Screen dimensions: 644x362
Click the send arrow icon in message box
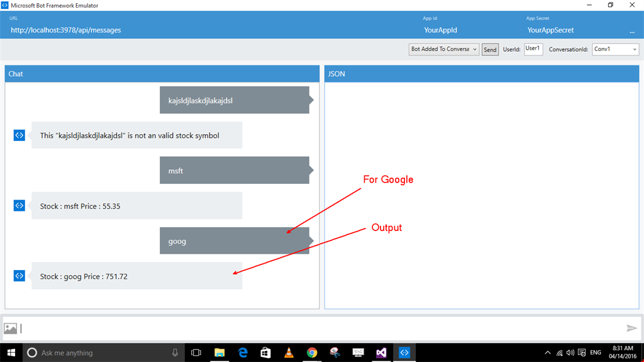tap(631, 328)
